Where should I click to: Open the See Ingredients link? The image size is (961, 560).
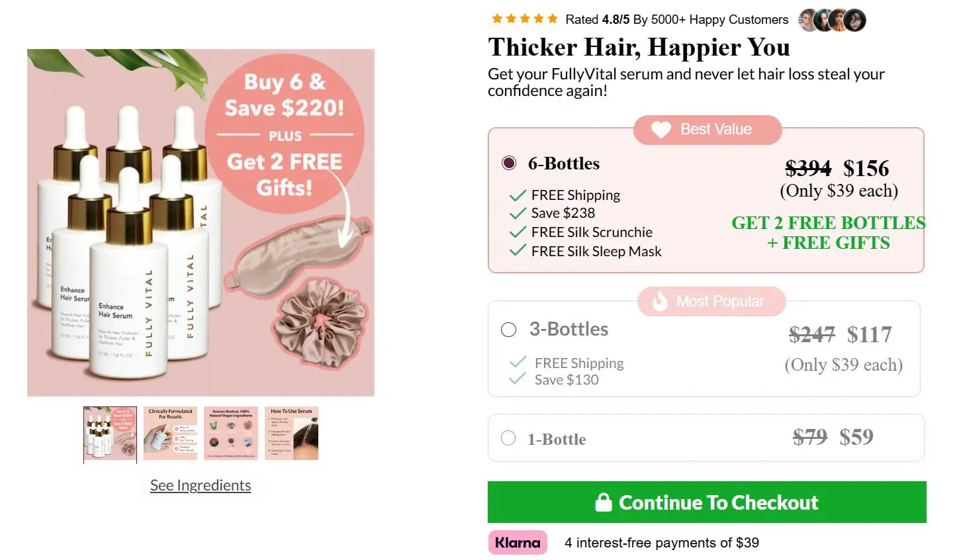point(200,485)
